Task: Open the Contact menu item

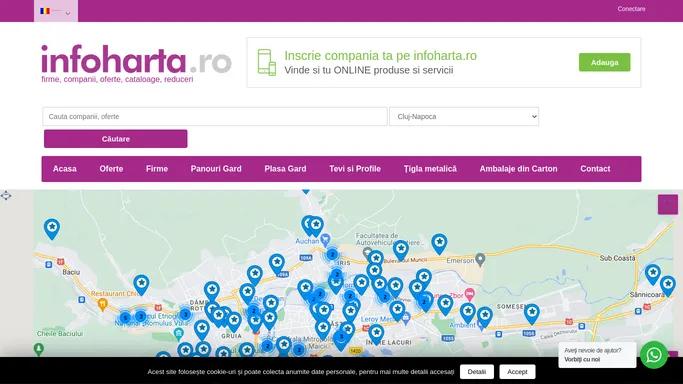Action: 595,169
